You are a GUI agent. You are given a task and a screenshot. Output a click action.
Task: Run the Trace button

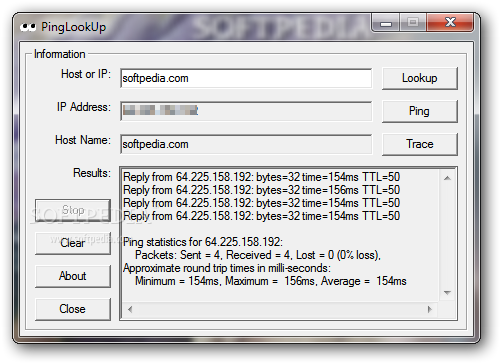point(419,144)
